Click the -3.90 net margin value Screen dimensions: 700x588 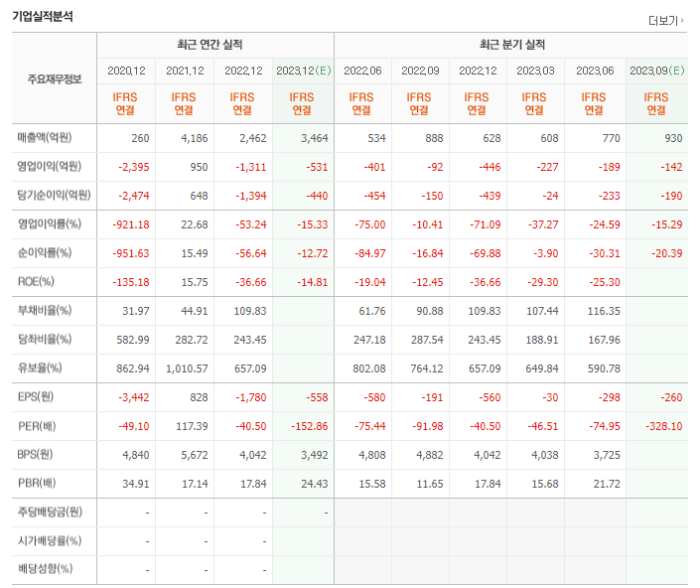tap(545, 253)
